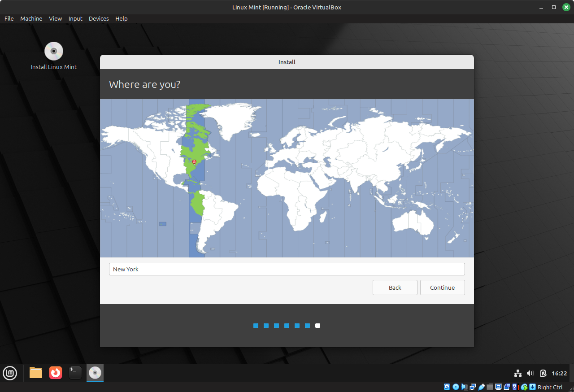Click the VirtualBox display status icon
The width and height of the screenshot is (574, 392).
click(x=498, y=387)
